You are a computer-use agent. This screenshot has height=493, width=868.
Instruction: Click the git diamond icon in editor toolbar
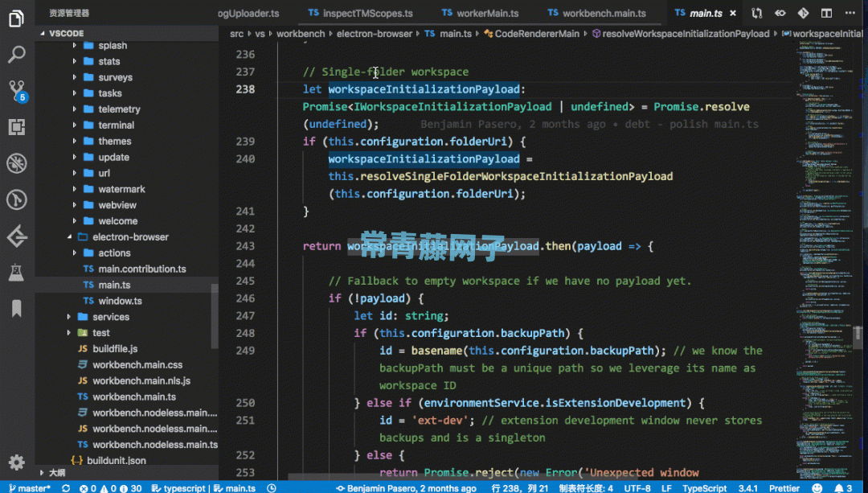coord(803,13)
